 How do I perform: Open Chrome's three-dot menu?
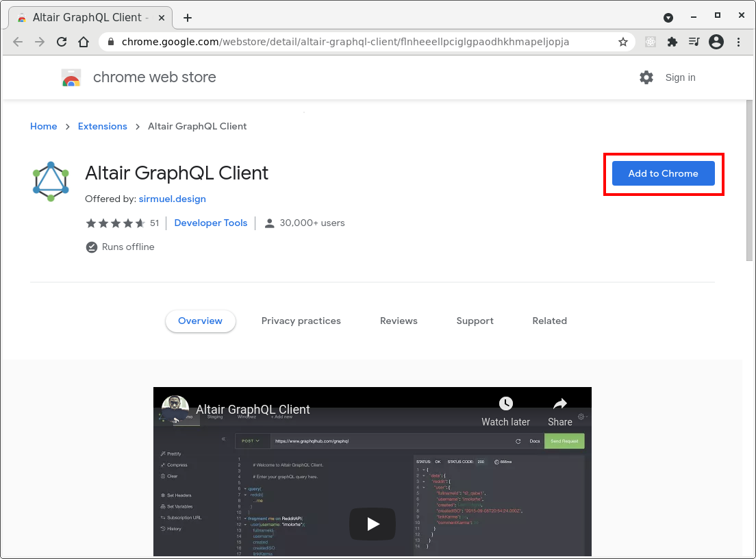(x=738, y=42)
